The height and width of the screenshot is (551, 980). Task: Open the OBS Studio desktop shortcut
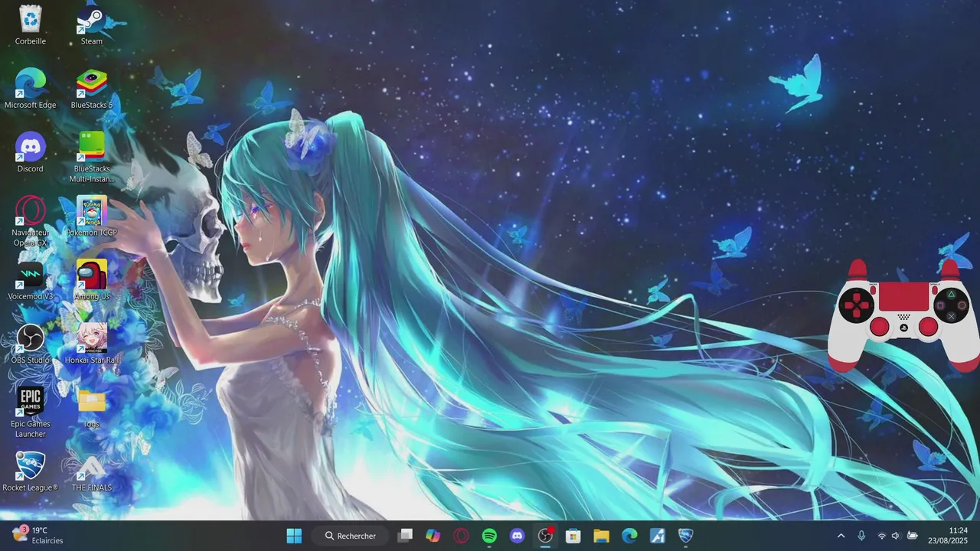[31, 344]
